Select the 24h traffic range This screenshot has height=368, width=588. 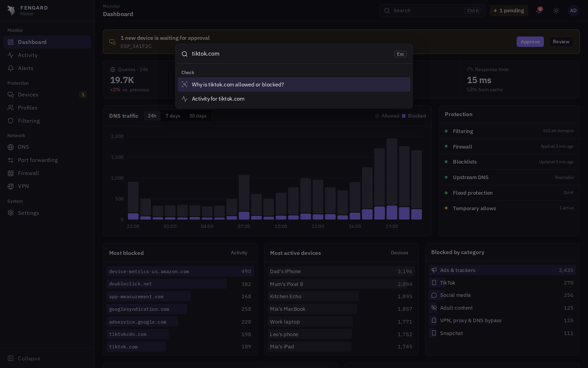tap(152, 116)
